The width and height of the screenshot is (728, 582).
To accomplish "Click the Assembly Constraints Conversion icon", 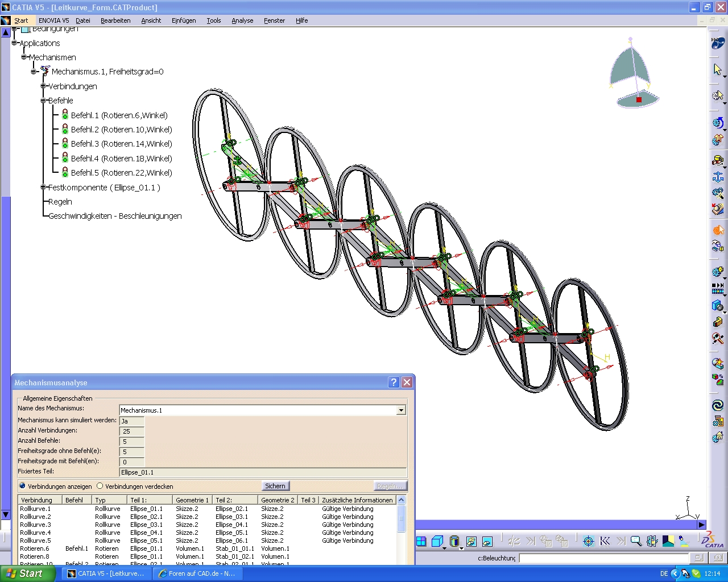I will [x=718, y=193].
